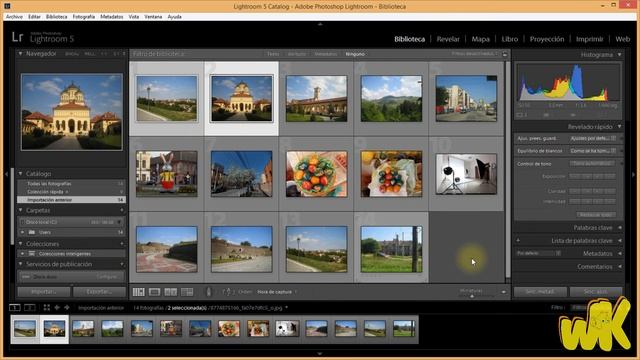This screenshot has width=640, height=360.
Task: Toggle the Atributo filter in filter bar
Action: 297,54
